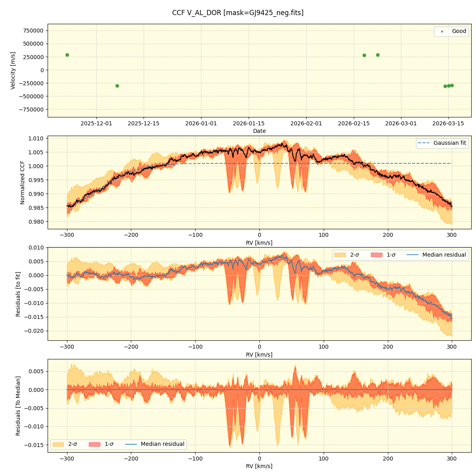Click the "2026-03-01" date tick label

coord(401,123)
